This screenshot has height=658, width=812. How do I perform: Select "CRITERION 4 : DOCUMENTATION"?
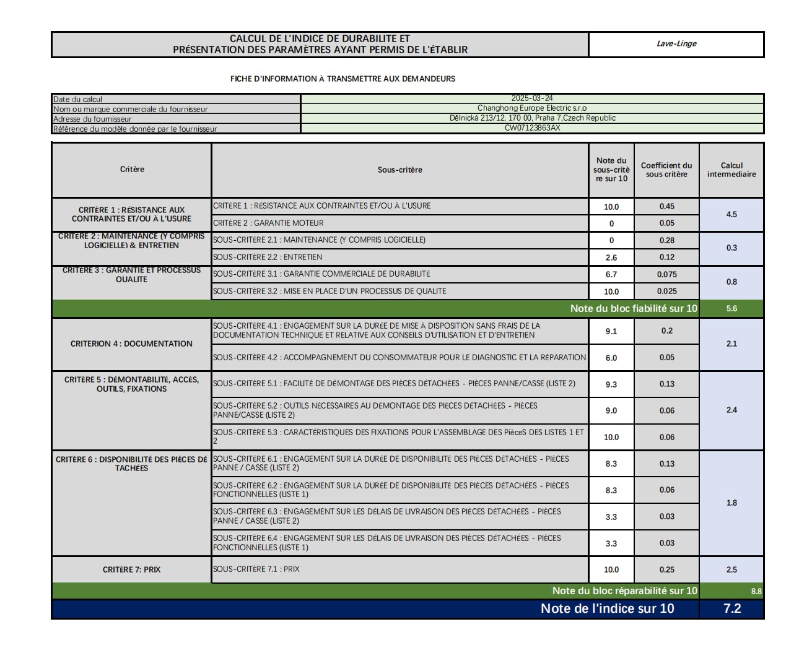(x=131, y=344)
